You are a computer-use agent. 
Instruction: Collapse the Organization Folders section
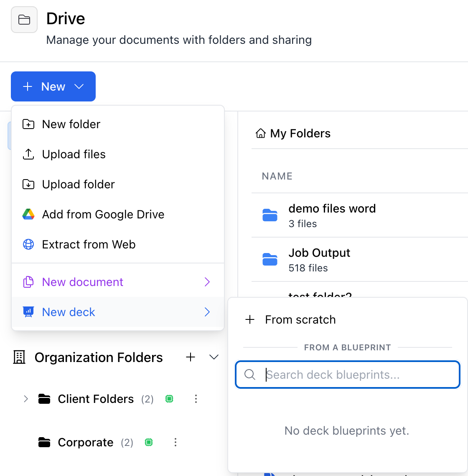[x=214, y=357]
